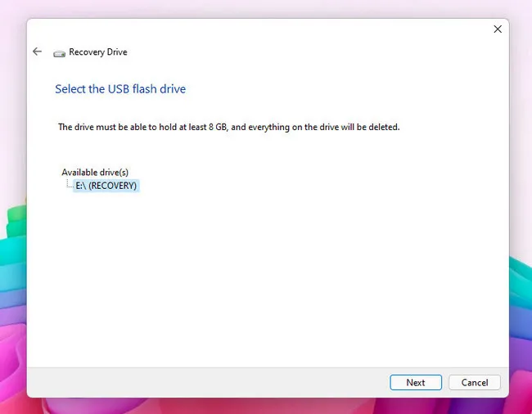The image size is (532, 414).
Task: Click the "Recovery Drive" title text
Action: click(x=98, y=52)
